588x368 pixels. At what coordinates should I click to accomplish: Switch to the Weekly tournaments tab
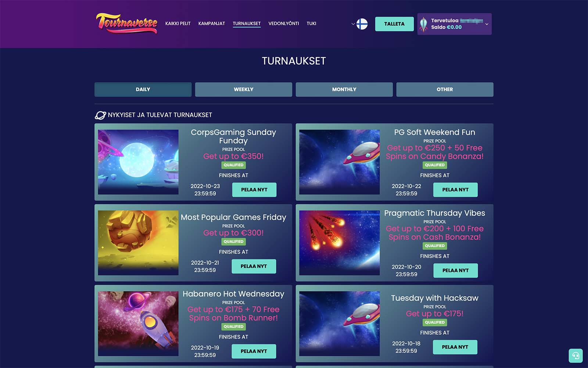[244, 89]
